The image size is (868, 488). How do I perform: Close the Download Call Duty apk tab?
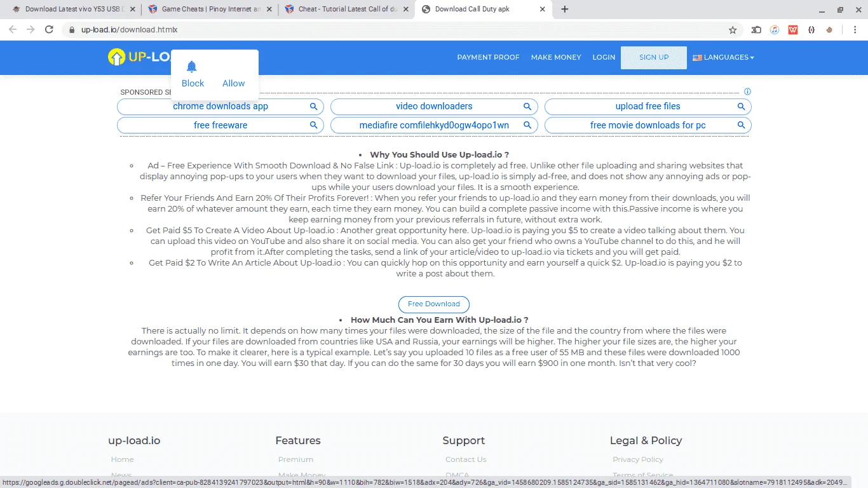click(x=542, y=10)
